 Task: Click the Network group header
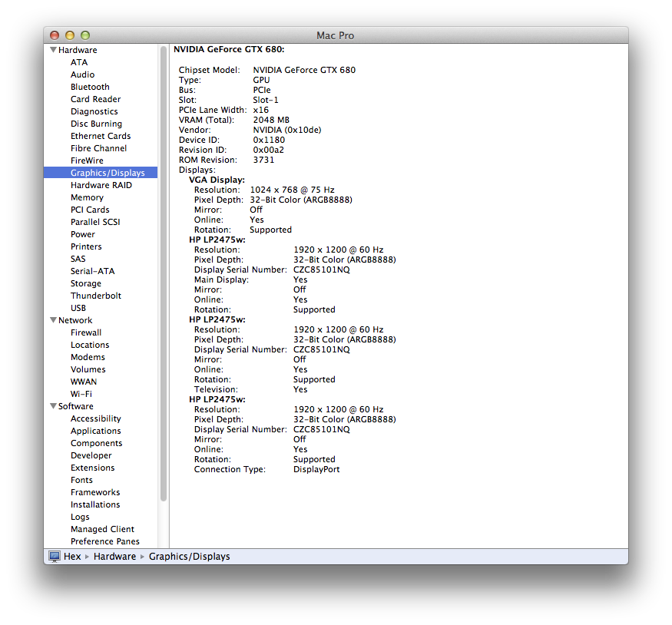point(75,320)
